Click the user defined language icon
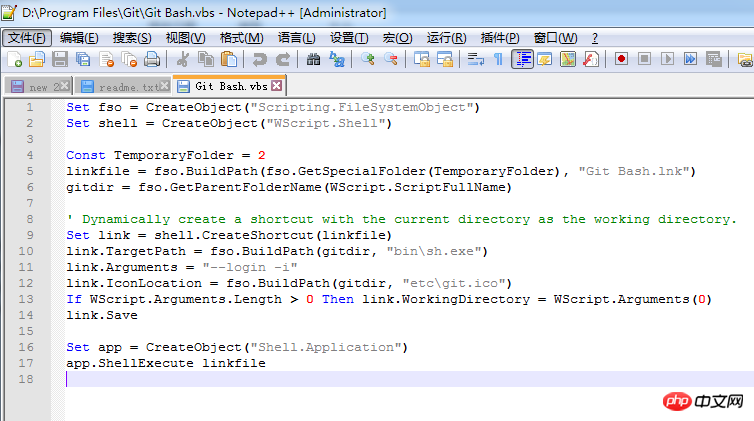754x421 pixels. (545, 60)
